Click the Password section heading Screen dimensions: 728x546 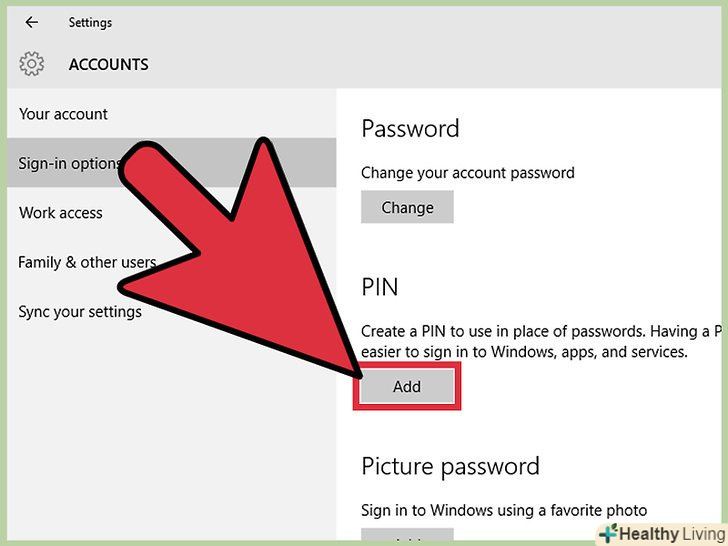pos(410,129)
